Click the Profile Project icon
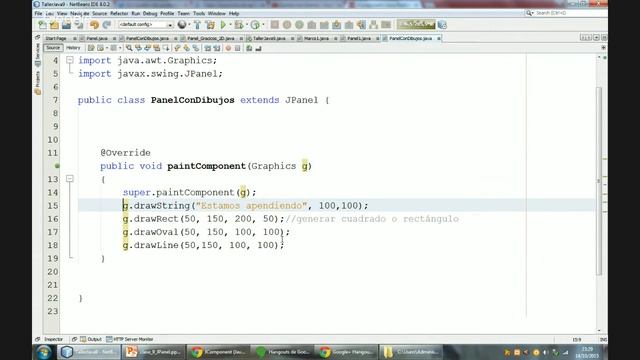 click(255, 25)
